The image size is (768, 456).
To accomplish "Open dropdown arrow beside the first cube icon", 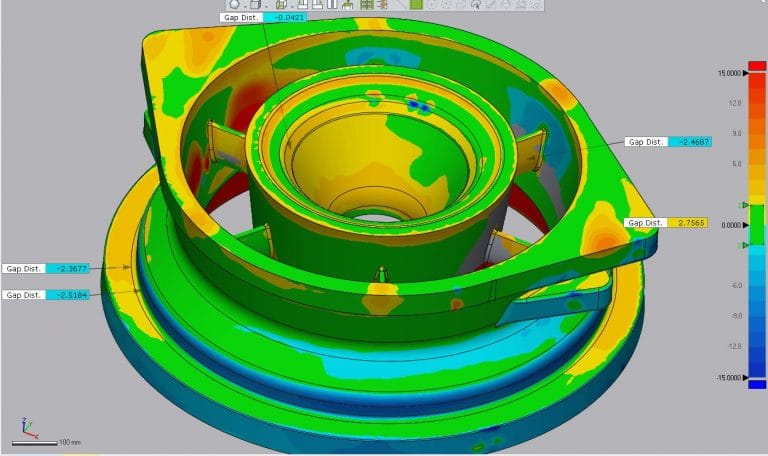I will point(266,6).
